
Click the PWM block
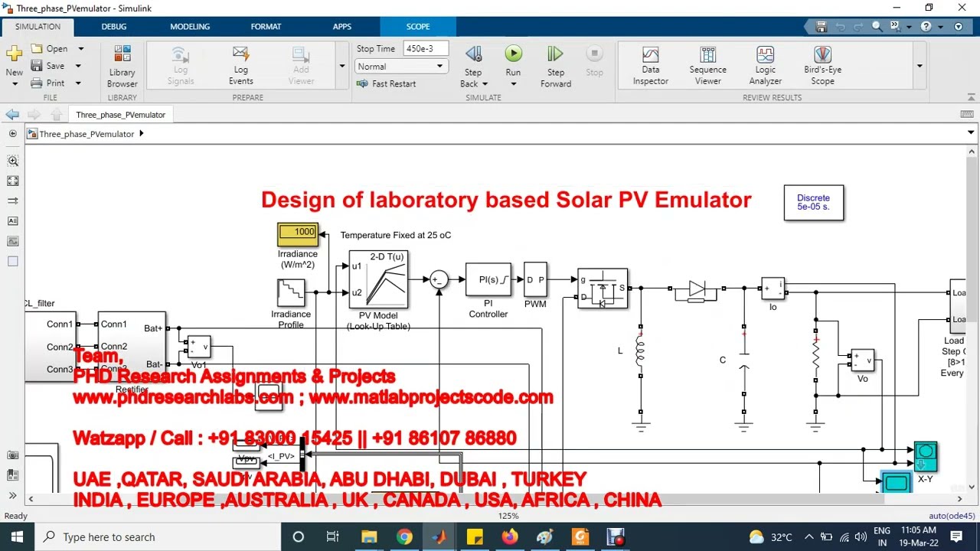[x=535, y=280]
